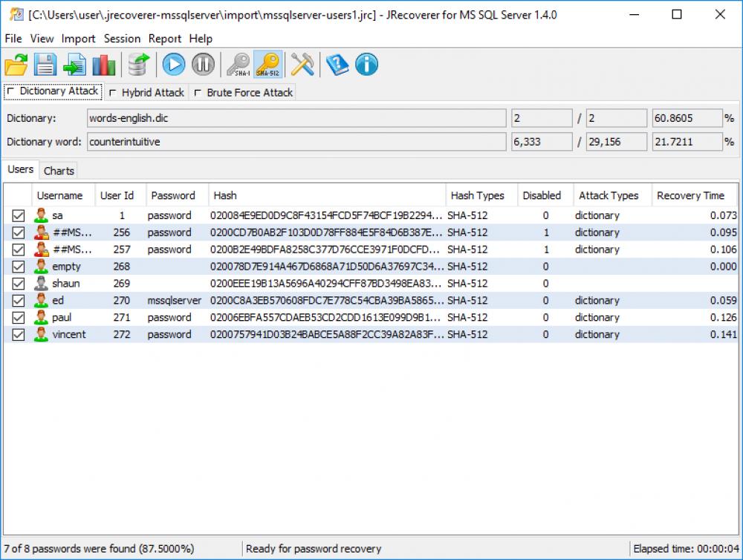Open the options using the tools icon

pyautogui.click(x=302, y=65)
